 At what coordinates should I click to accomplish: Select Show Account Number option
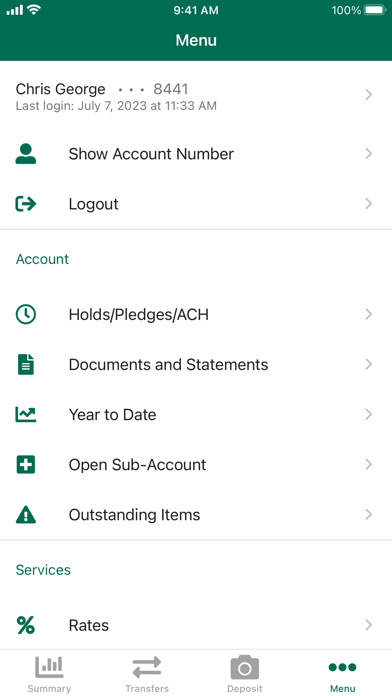(x=151, y=154)
